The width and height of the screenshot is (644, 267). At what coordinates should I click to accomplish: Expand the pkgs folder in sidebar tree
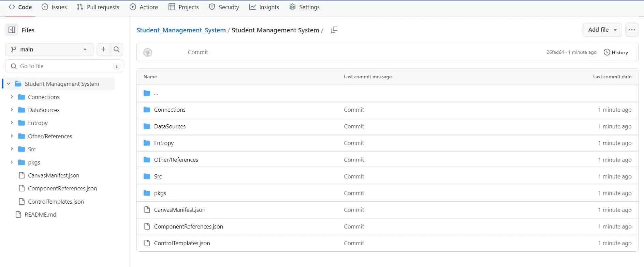click(x=12, y=162)
